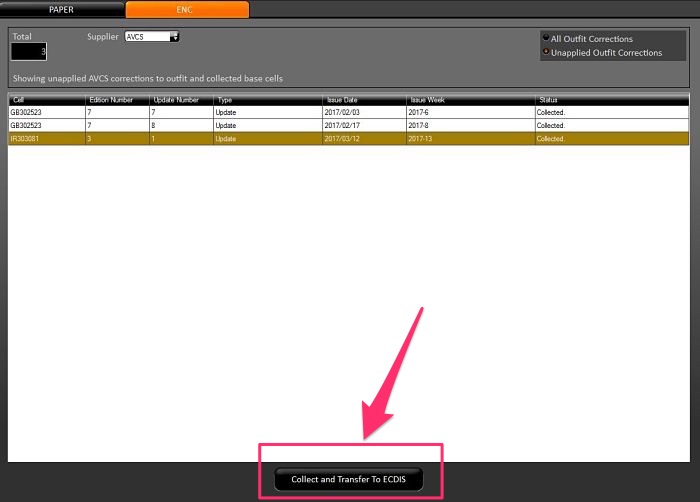Viewport: 700px width, 502px height.
Task: Select the highlighted IR303081 row
Action: pos(45,139)
